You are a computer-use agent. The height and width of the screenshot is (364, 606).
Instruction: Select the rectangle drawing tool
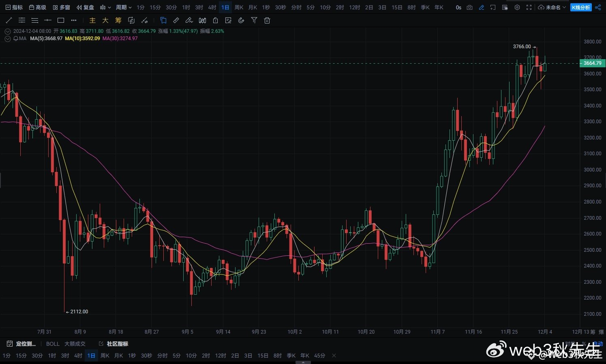[x=61, y=20]
